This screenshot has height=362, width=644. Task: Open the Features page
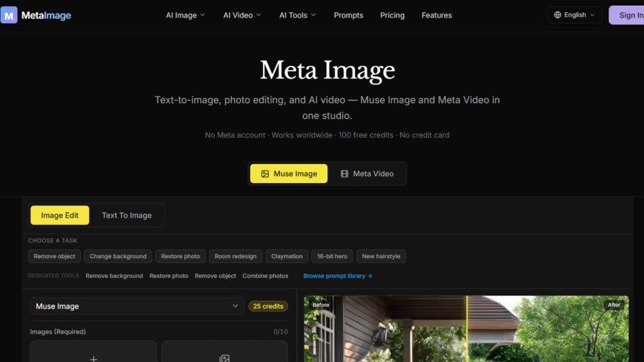(437, 15)
